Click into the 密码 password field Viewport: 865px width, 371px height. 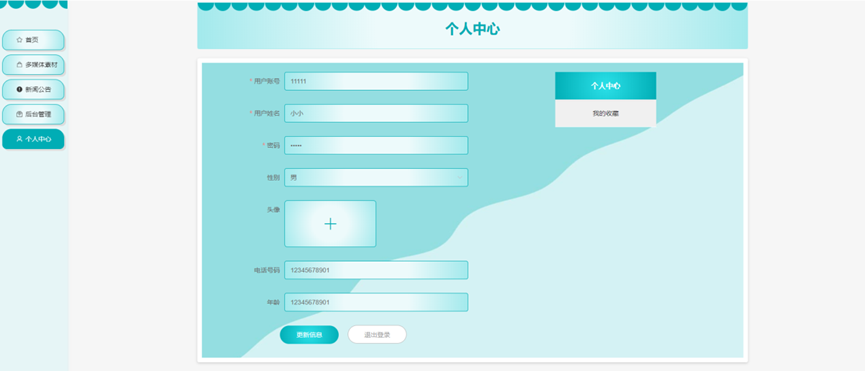click(x=376, y=145)
